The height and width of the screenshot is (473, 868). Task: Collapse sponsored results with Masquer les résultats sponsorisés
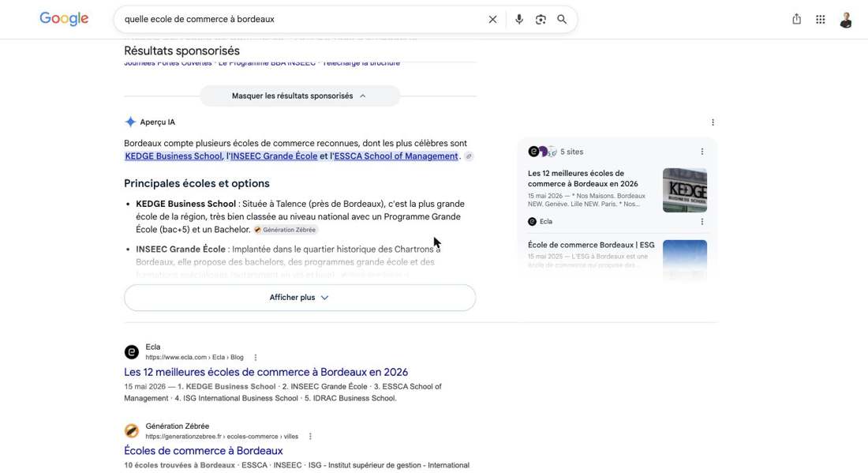[x=300, y=96]
